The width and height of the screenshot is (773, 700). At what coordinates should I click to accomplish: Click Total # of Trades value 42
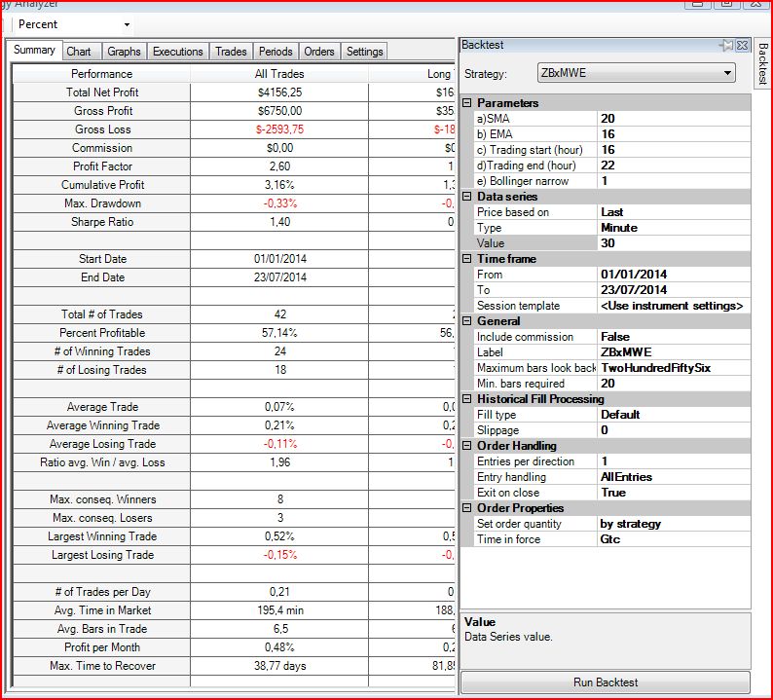click(x=280, y=314)
